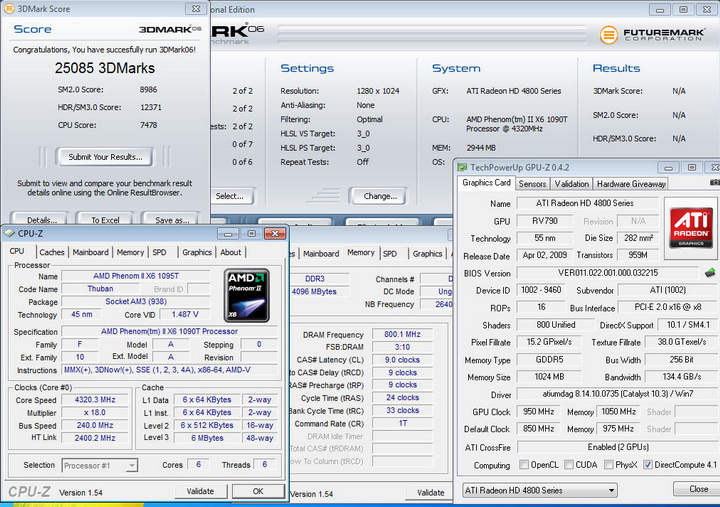
Task: Click Submit Your Results button
Action: tap(105, 157)
